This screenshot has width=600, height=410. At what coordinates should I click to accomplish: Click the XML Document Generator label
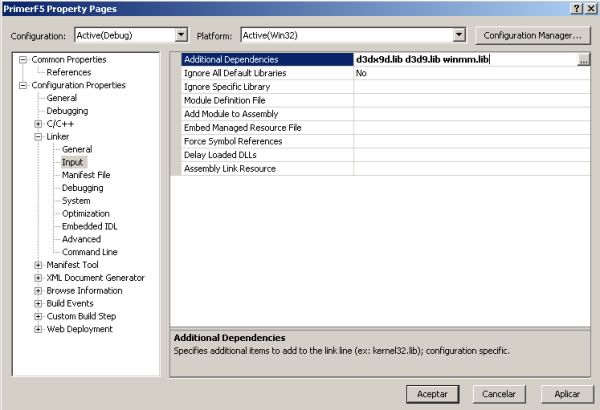coord(96,278)
